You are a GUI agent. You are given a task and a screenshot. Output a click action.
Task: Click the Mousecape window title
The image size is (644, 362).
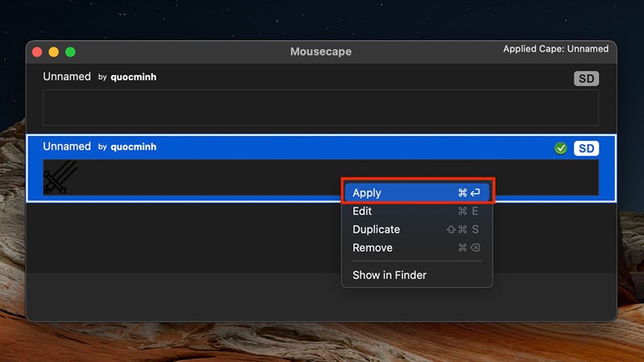tap(320, 51)
